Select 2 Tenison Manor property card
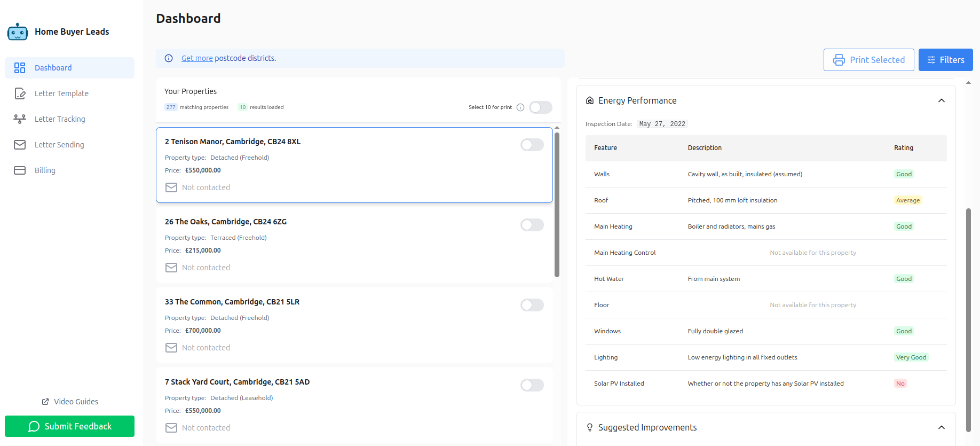The height and width of the screenshot is (446, 980). [x=354, y=165]
